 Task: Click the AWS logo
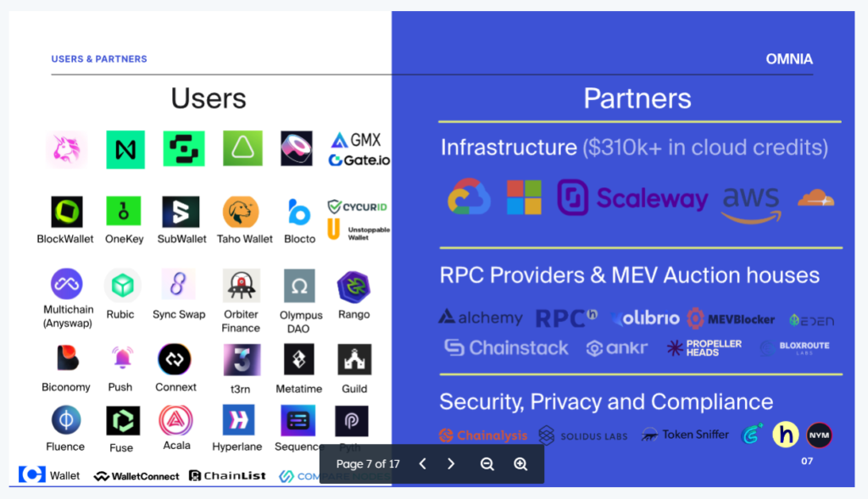coord(752,204)
